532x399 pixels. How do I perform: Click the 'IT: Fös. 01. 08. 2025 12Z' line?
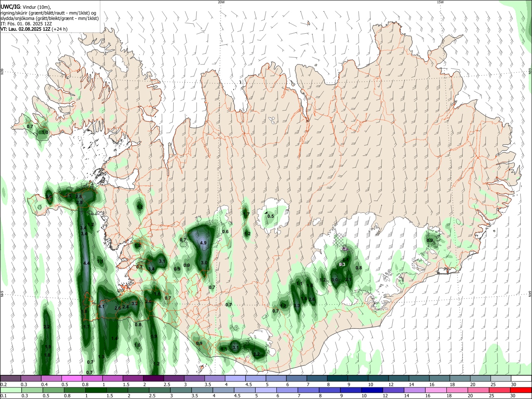pos(26,24)
